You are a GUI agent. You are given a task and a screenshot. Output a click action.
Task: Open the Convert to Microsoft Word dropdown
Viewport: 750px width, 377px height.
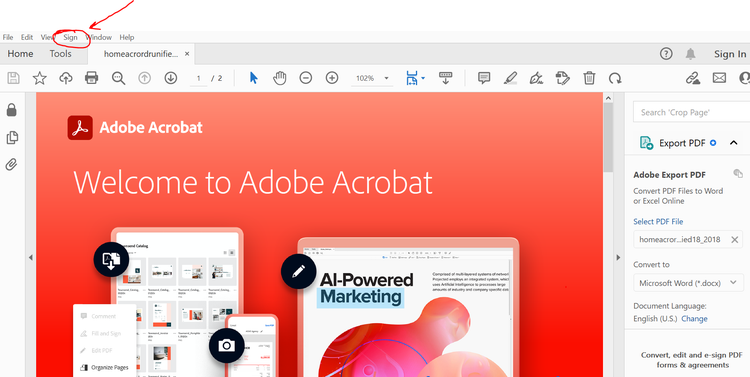coord(688,283)
